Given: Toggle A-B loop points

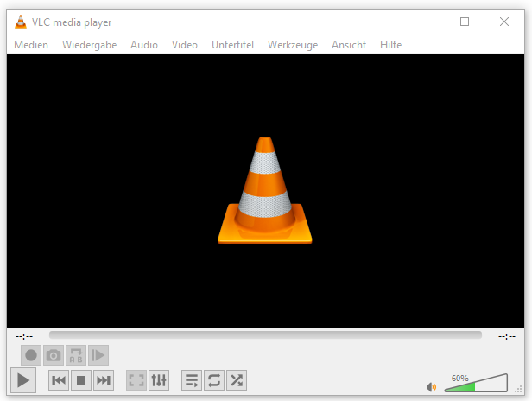Looking at the screenshot, I should (x=76, y=355).
